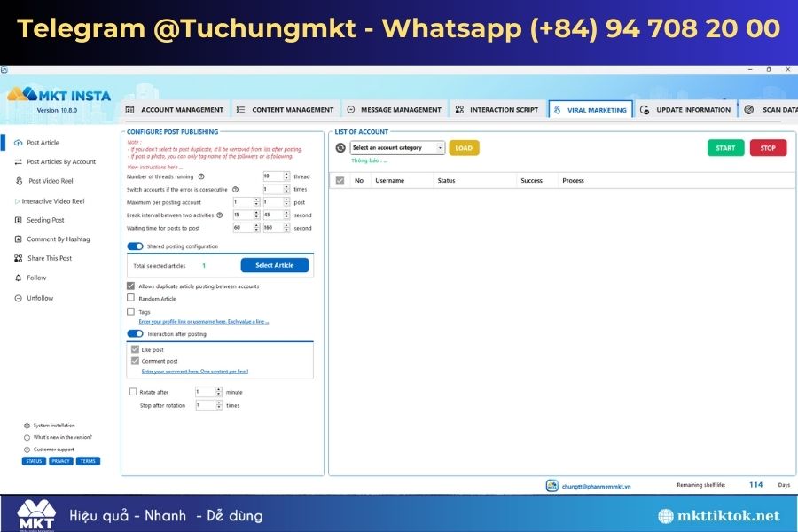Click the TERMS button
Viewport: 798px width, 532px height.
pyautogui.click(x=88, y=461)
